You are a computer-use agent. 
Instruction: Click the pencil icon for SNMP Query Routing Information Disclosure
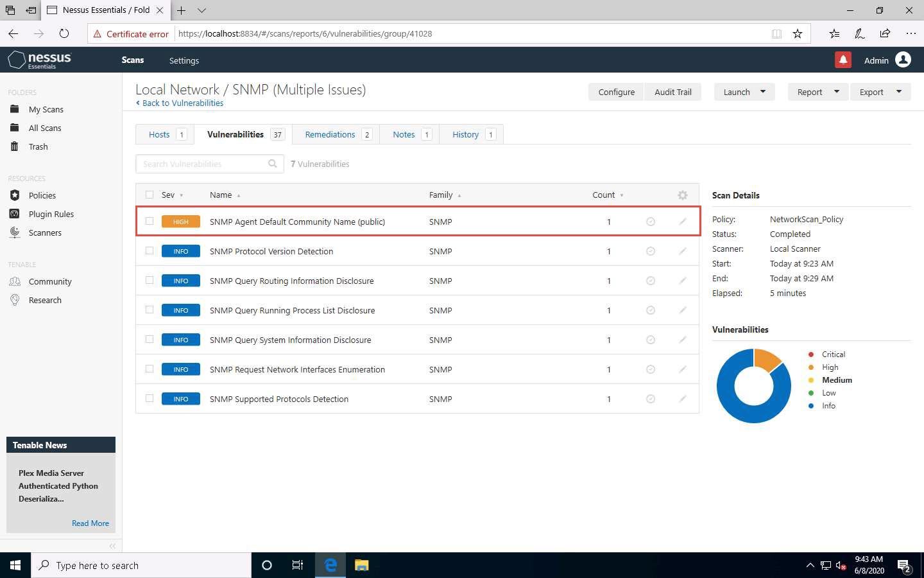683,281
